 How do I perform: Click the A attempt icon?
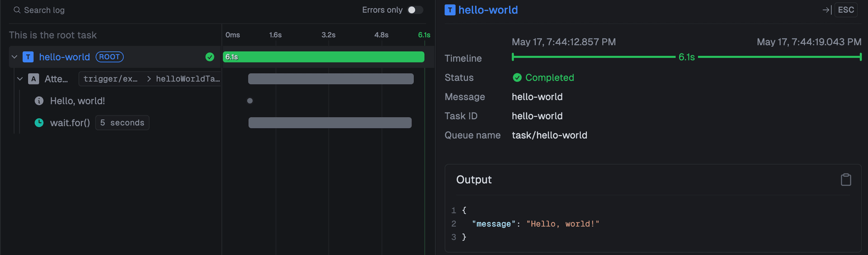pos(33,79)
